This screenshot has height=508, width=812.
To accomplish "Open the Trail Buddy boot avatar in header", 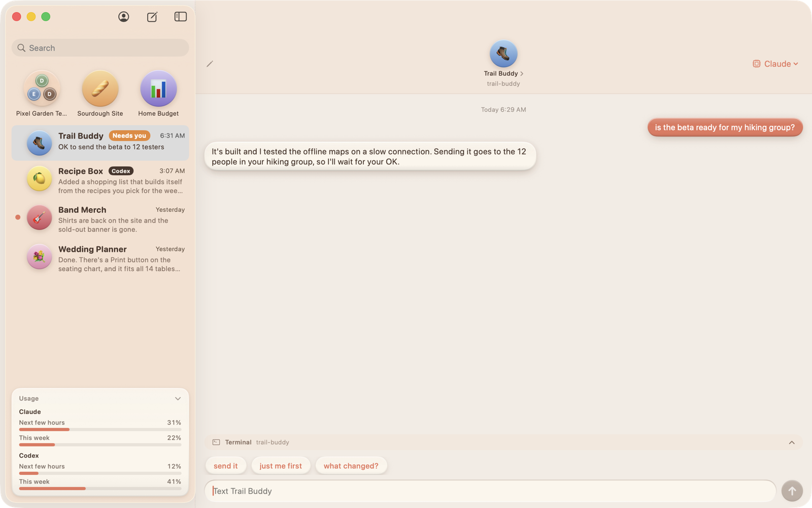I will pyautogui.click(x=503, y=53).
